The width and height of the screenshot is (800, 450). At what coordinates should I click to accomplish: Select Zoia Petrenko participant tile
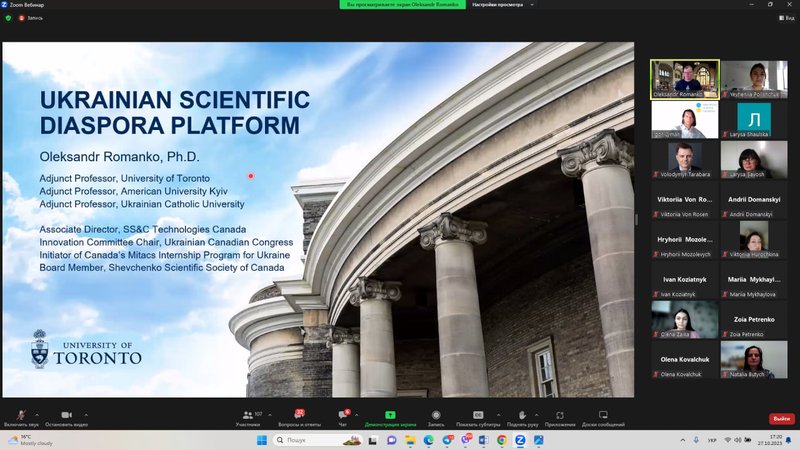[x=754, y=320]
